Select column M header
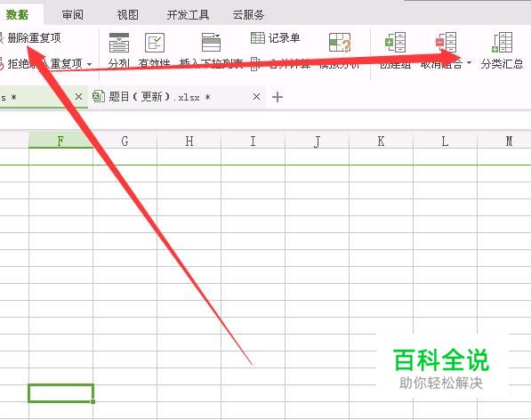Screen dimensions: 531x420 pyautogui.click(x=504, y=141)
